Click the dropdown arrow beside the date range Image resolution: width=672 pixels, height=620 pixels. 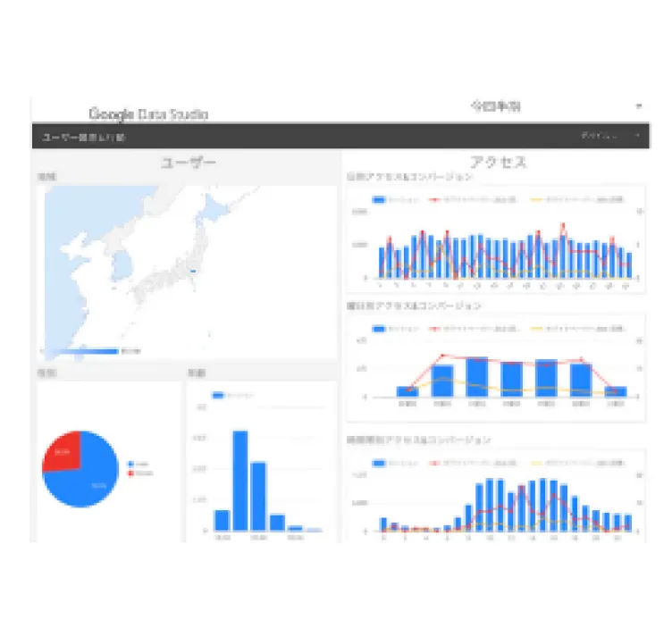point(638,106)
